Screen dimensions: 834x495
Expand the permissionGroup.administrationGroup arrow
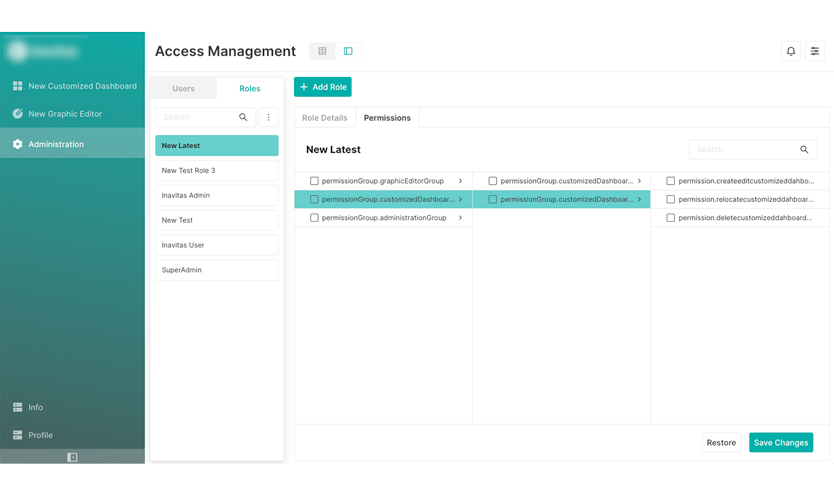tap(460, 218)
